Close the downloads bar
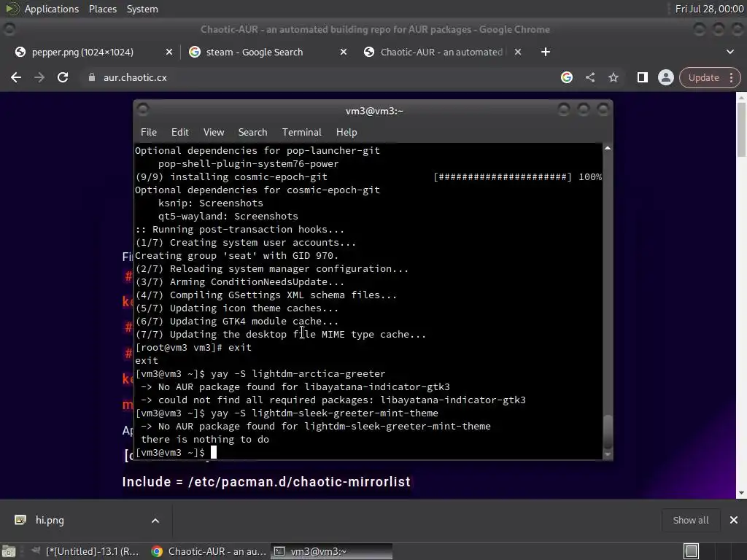The height and width of the screenshot is (560, 747). click(x=734, y=521)
